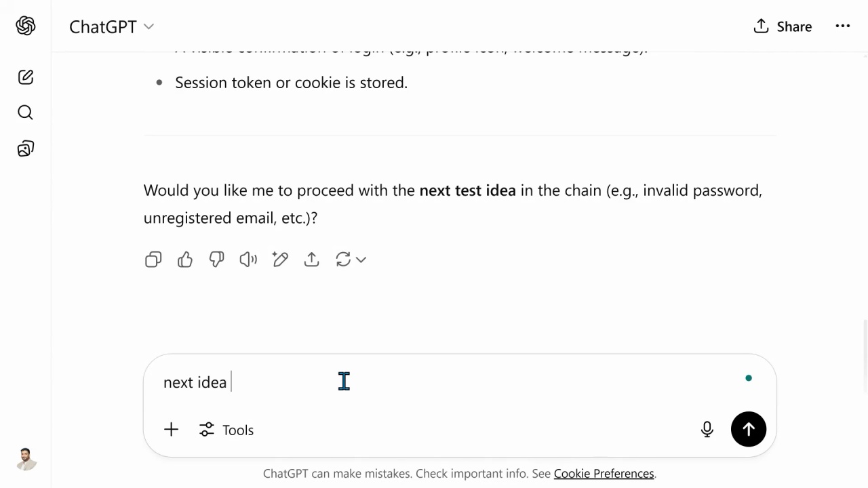Add attachment with the plus button

(171, 430)
